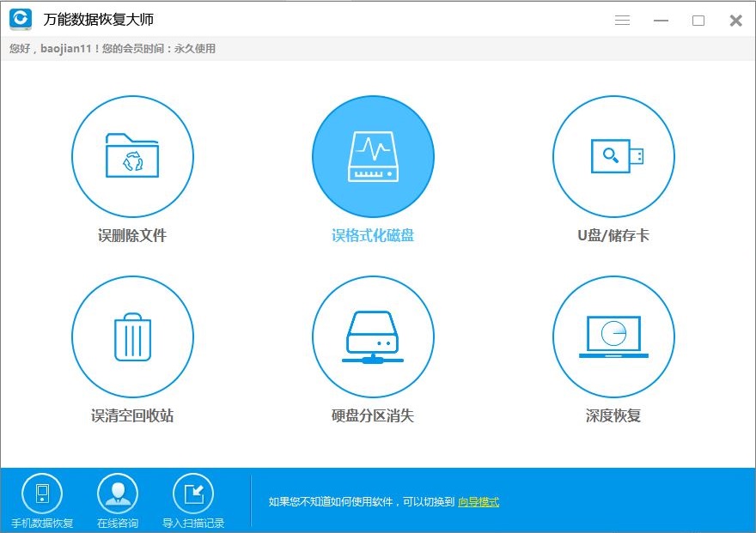Click the app logo in title bar
This screenshot has height=533, width=756.
pyautogui.click(x=21, y=19)
